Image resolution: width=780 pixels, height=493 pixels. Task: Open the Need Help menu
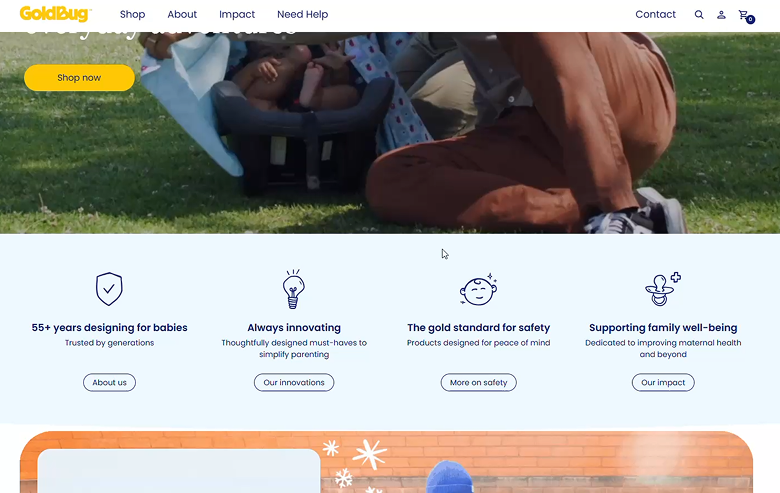tap(302, 14)
